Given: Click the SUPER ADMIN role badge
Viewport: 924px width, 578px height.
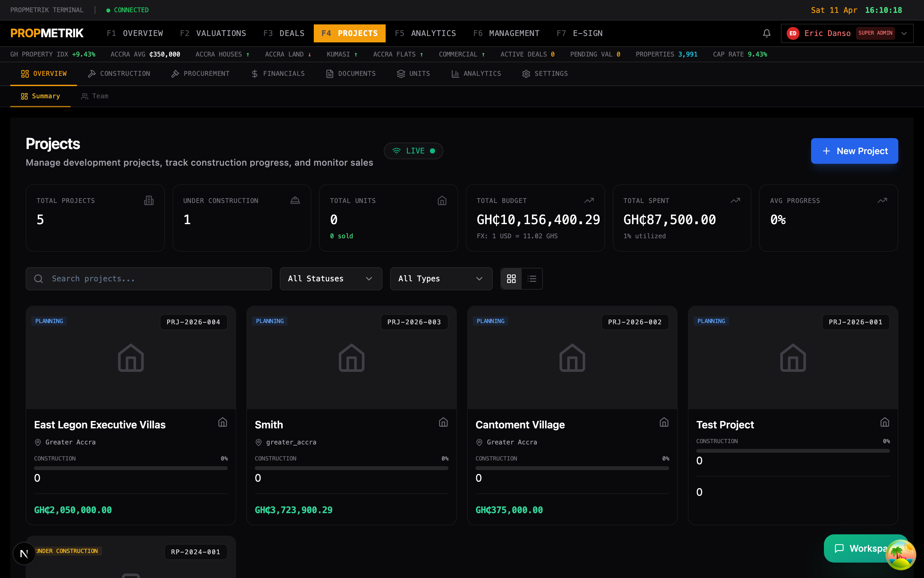Looking at the screenshot, I should (875, 33).
